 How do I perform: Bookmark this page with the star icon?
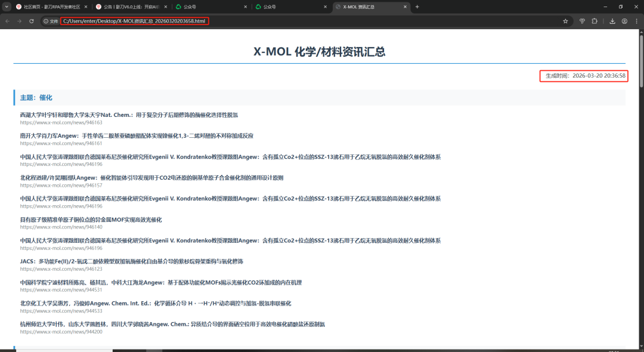point(565,21)
